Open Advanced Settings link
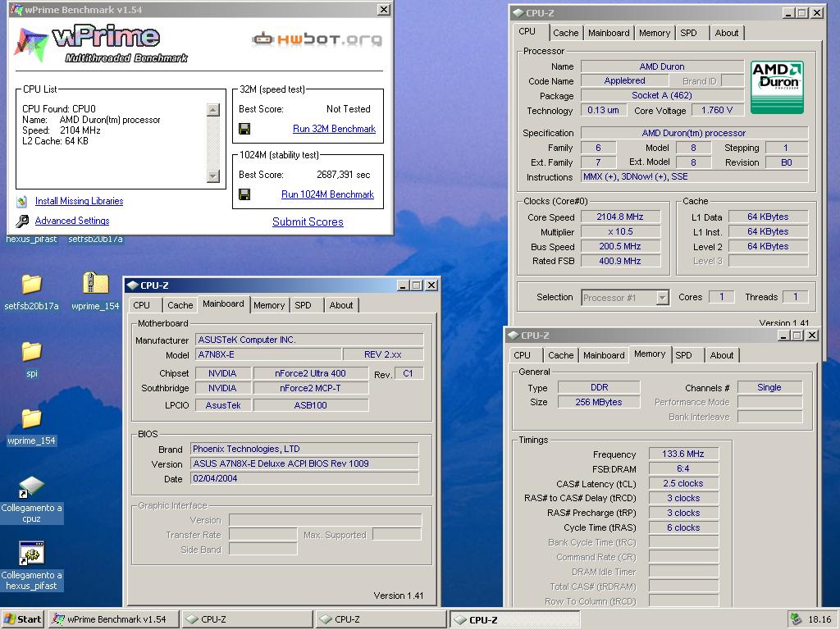This screenshot has width=840, height=630. tap(72, 221)
